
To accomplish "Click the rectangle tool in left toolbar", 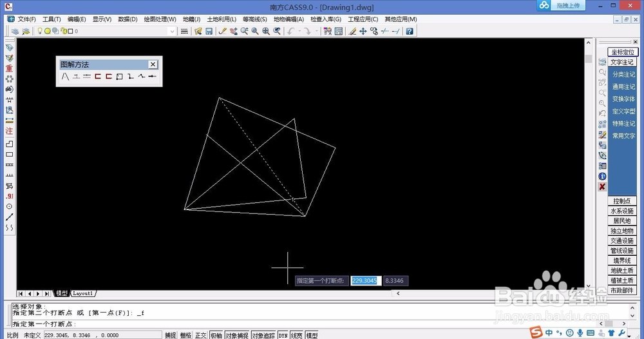I will (10, 155).
